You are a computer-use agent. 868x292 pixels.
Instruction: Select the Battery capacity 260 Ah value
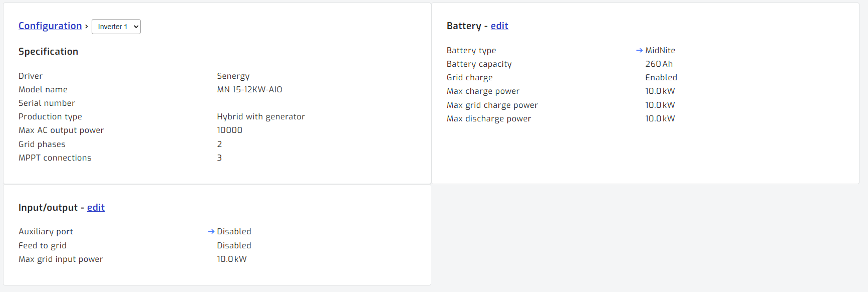pyautogui.click(x=659, y=64)
